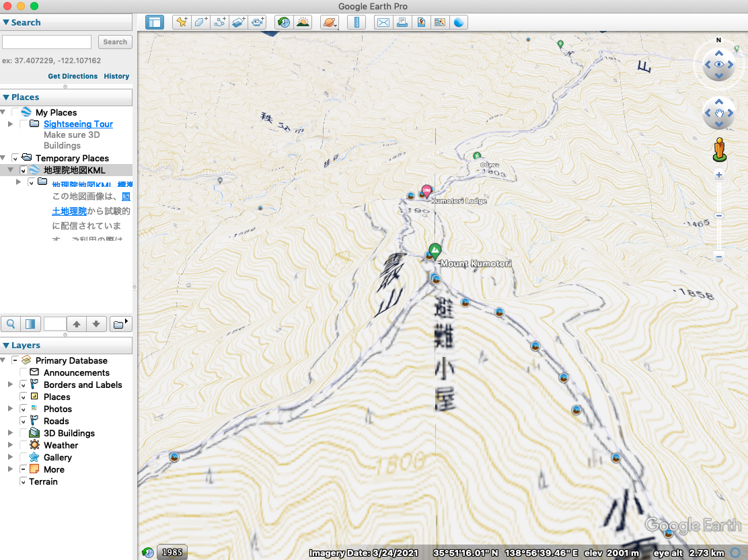The image size is (748, 560).
Task: Disable the Roads layer
Action: point(22,421)
